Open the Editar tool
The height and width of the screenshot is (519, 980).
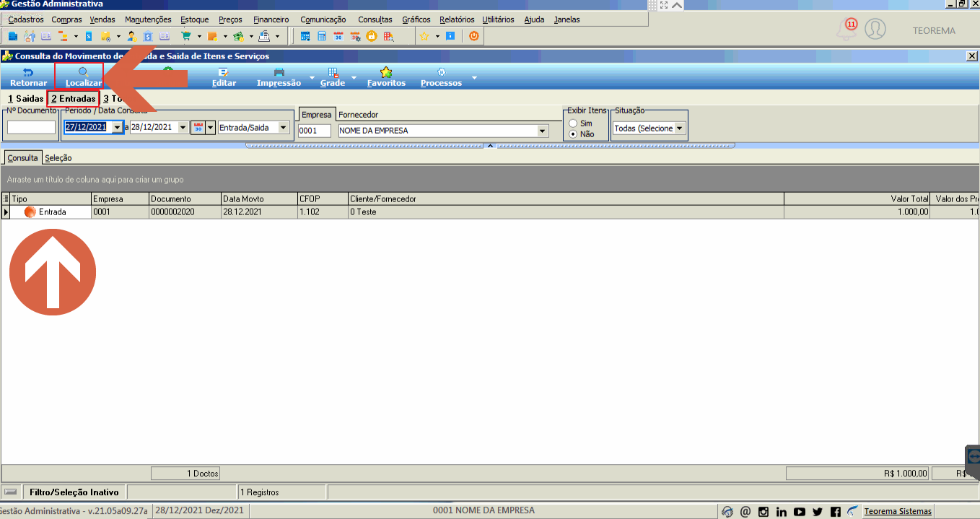pyautogui.click(x=224, y=77)
